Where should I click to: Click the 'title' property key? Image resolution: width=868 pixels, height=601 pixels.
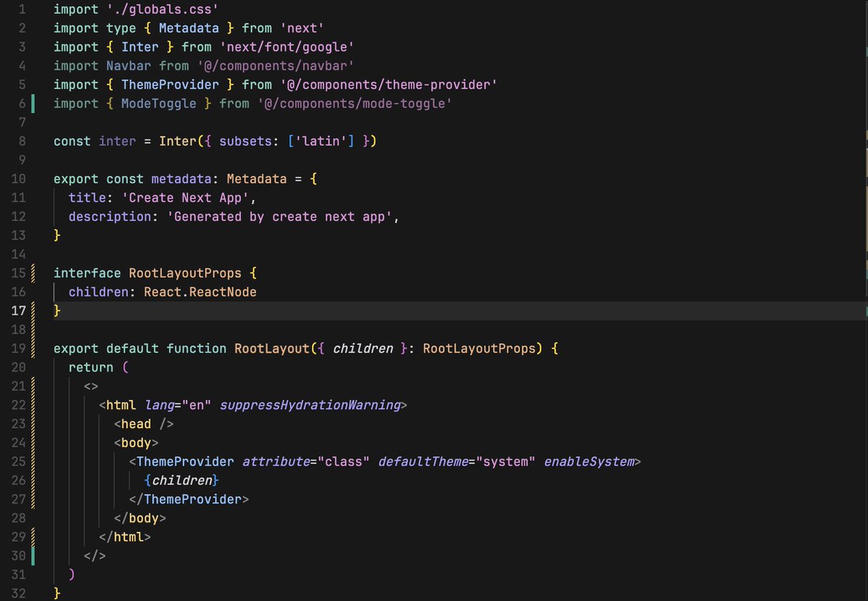87,197
